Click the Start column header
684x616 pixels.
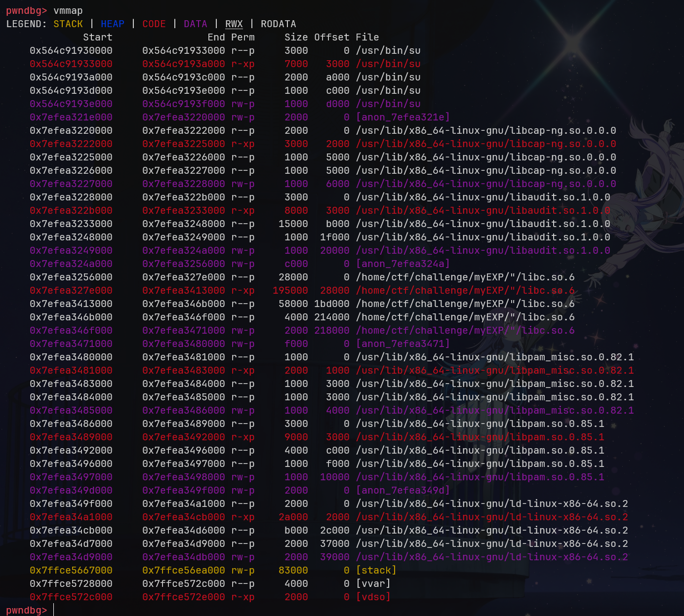click(x=98, y=37)
